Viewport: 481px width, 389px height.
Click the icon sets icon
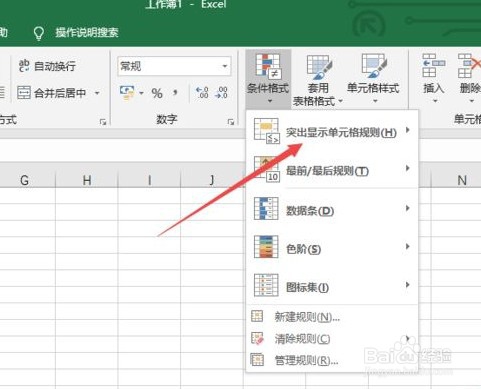pyautogui.click(x=266, y=285)
